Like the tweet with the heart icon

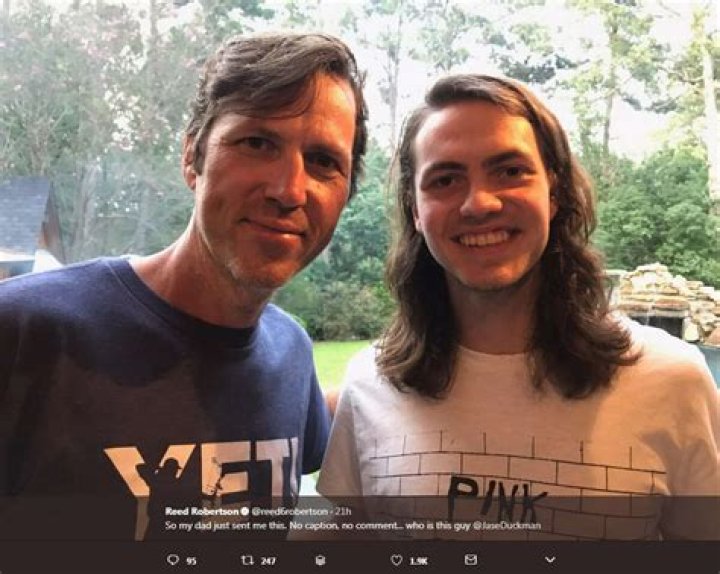[396, 560]
